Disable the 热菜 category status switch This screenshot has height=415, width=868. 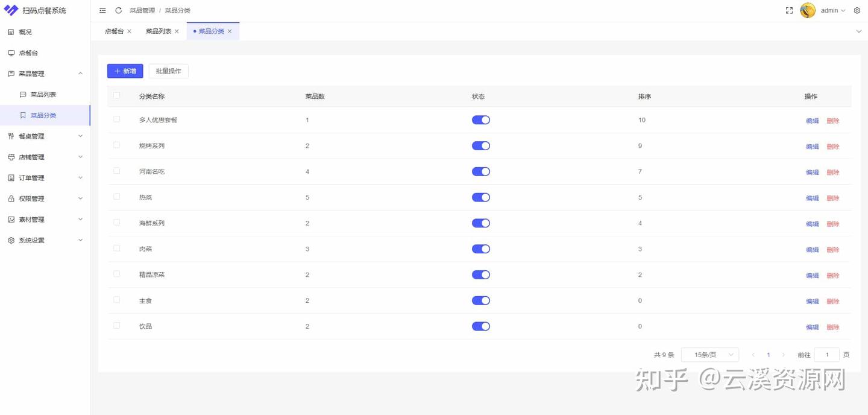click(x=480, y=197)
